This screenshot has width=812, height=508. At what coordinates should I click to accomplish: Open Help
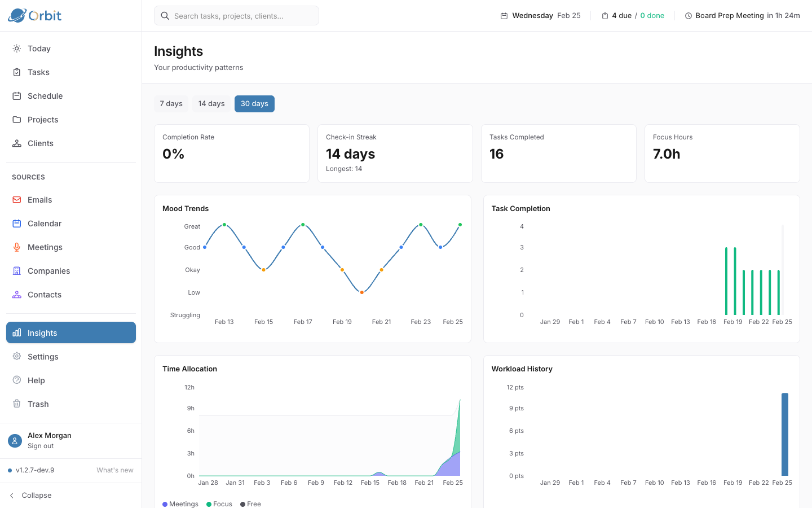coord(36,380)
